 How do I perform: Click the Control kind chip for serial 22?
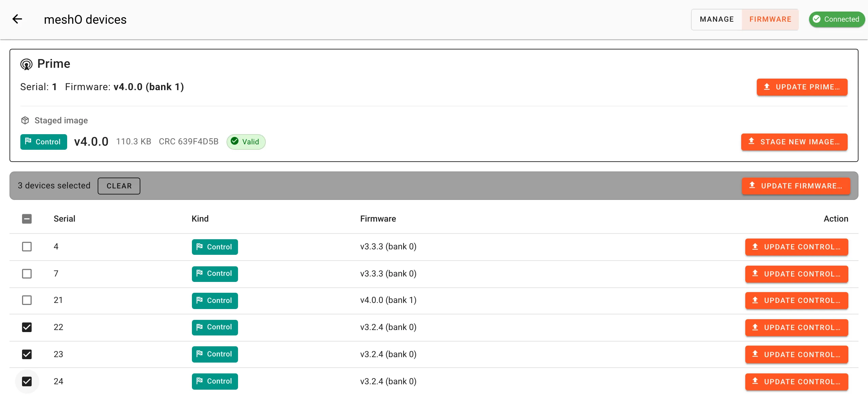click(x=215, y=327)
